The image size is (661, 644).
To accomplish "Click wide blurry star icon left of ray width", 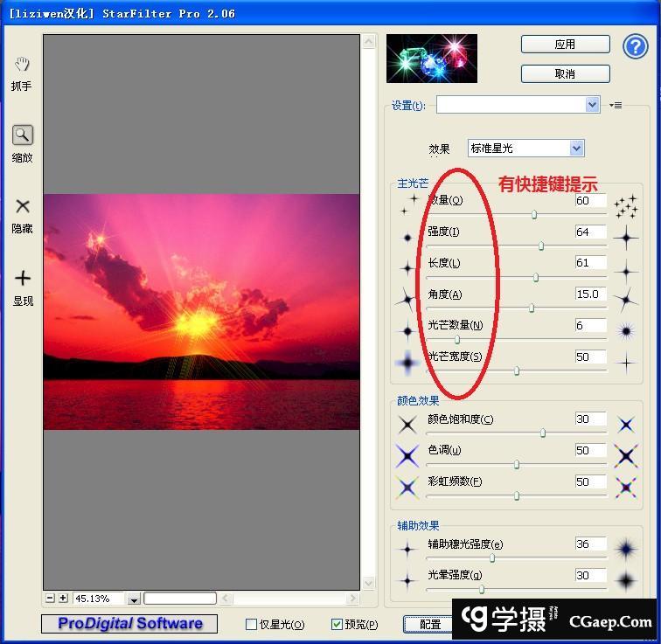I will click(407, 363).
